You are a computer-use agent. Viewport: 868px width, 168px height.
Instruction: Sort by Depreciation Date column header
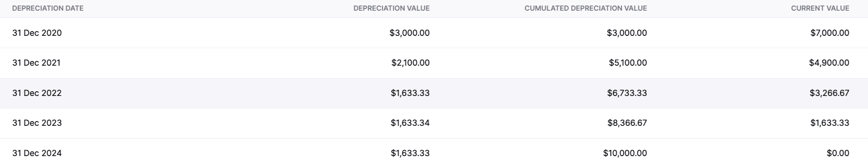[48, 8]
